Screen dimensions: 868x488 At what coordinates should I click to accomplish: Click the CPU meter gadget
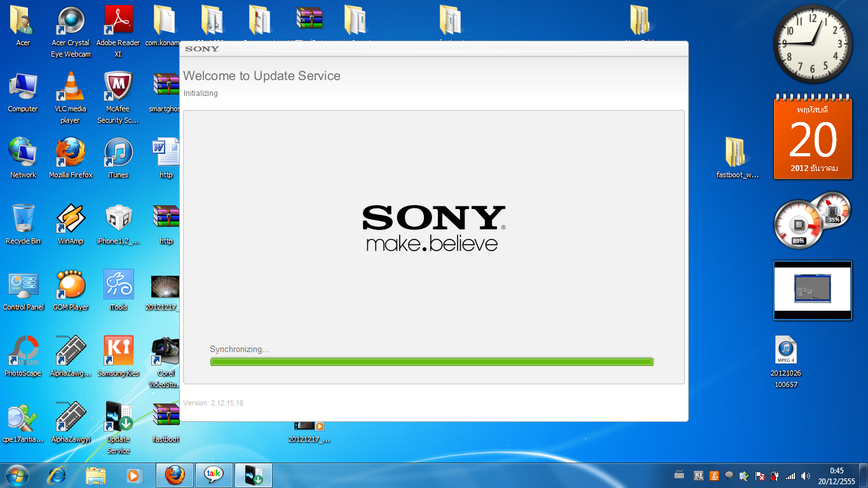[x=811, y=220]
